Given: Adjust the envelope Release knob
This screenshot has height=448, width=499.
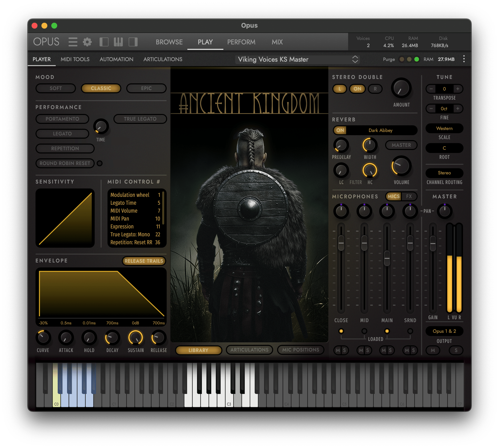Looking at the screenshot, I should coord(159,337).
